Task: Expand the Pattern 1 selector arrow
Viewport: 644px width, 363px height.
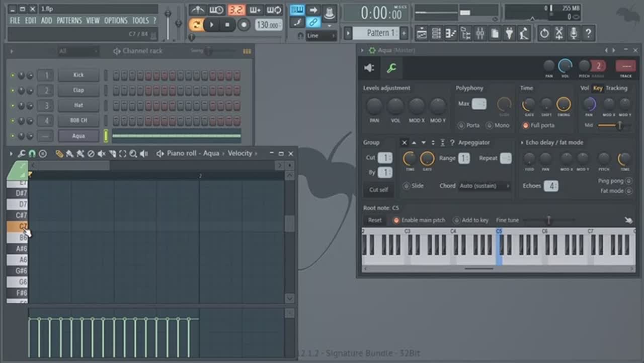Action: (x=348, y=33)
